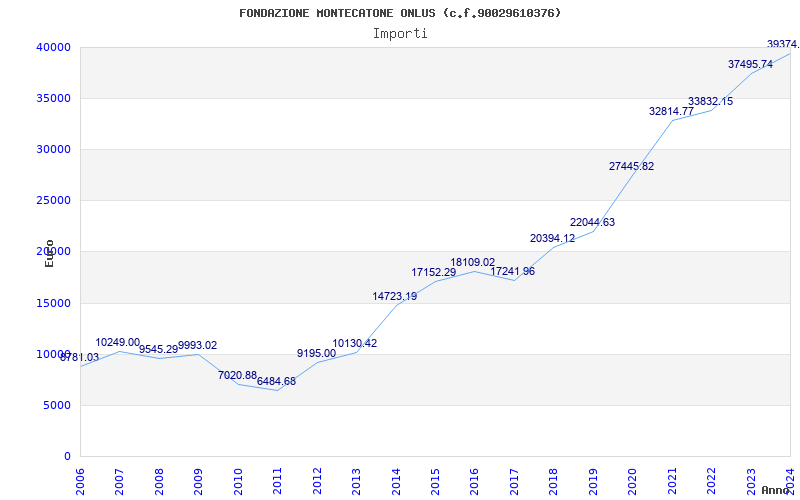Select data label 17241.96

point(513,271)
